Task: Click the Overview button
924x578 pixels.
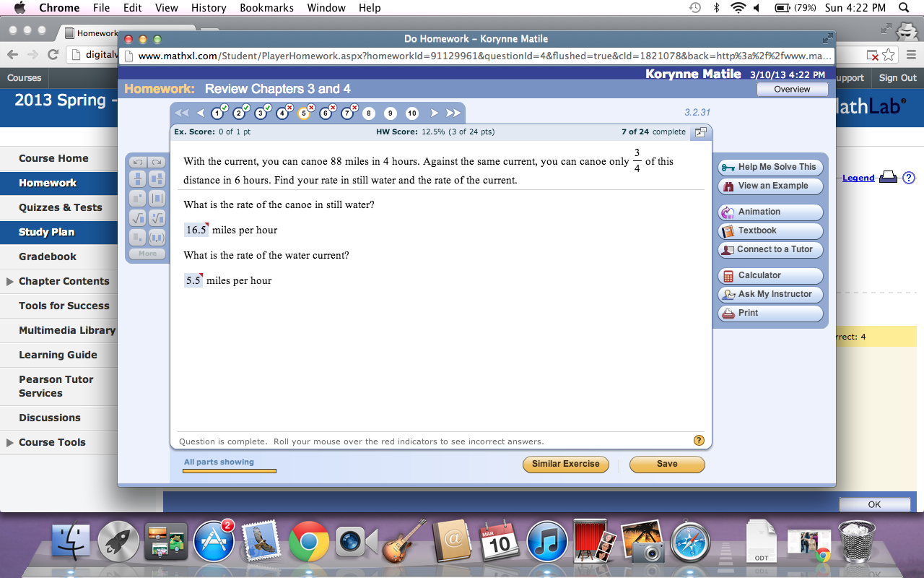Action: coord(792,89)
